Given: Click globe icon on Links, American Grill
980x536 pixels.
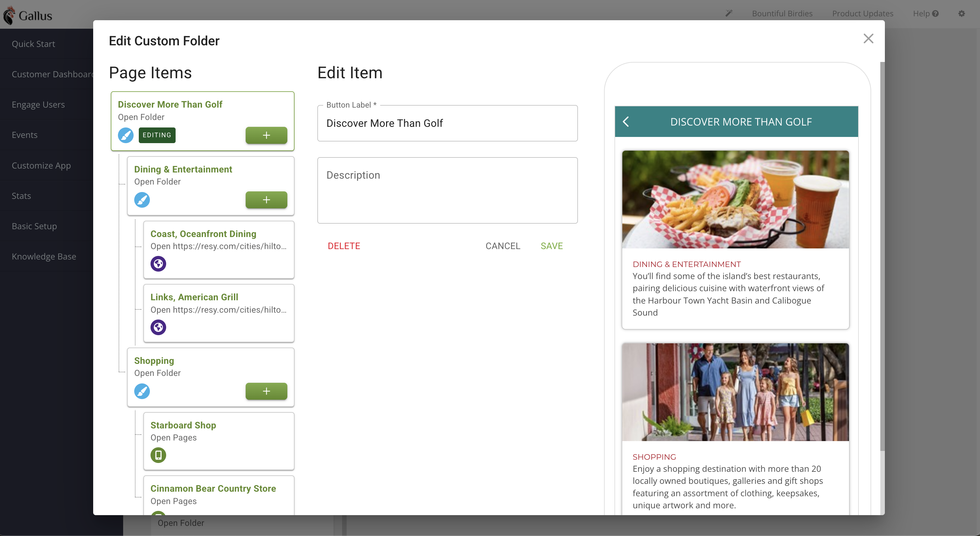Looking at the screenshot, I should (x=158, y=327).
